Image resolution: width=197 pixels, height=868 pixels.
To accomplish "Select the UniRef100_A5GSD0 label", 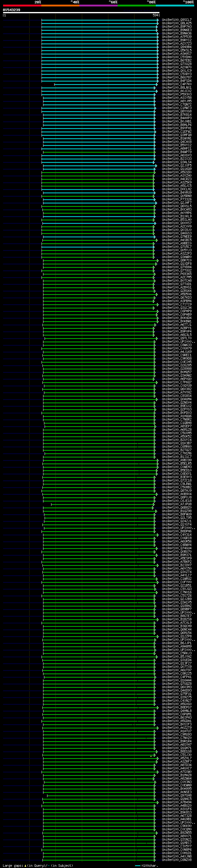I will (x=177, y=172).
